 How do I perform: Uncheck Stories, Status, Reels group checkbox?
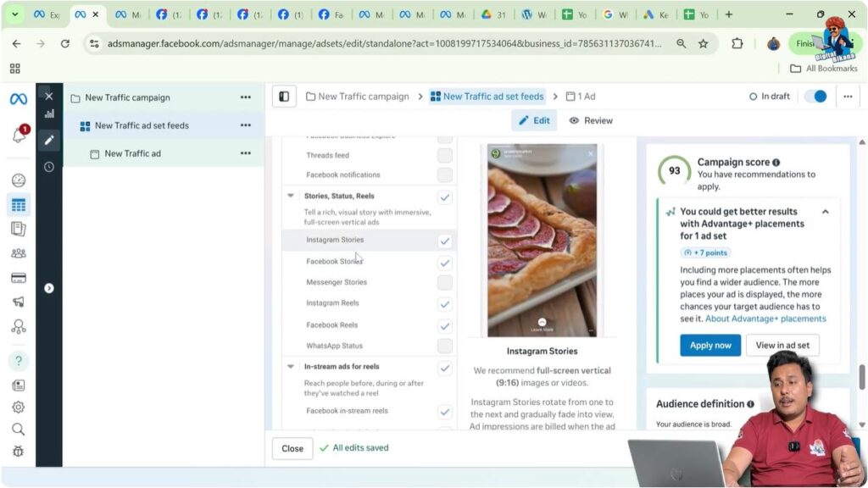click(444, 197)
